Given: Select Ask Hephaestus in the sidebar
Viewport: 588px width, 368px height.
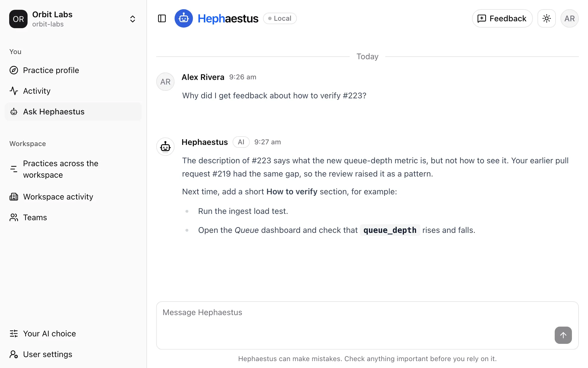Looking at the screenshot, I should coord(73,112).
